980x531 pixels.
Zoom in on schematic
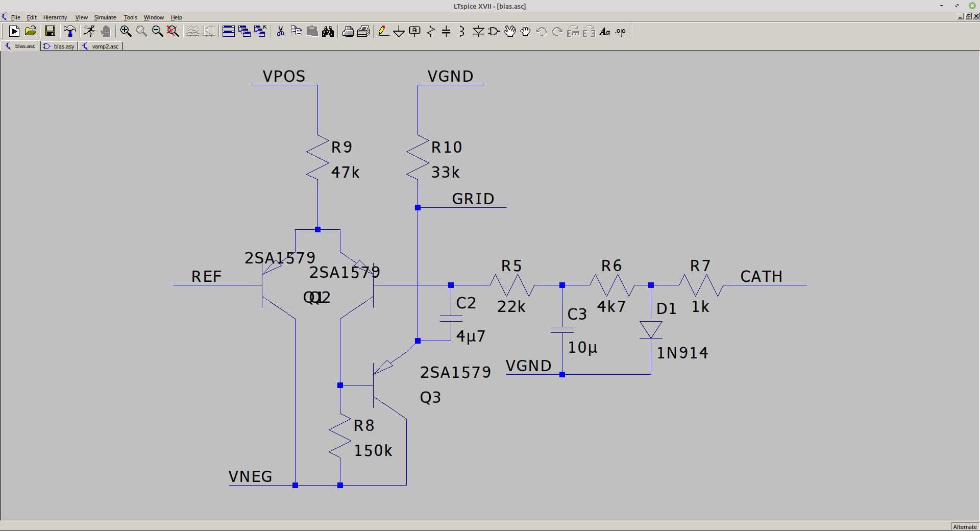pos(126,31)
